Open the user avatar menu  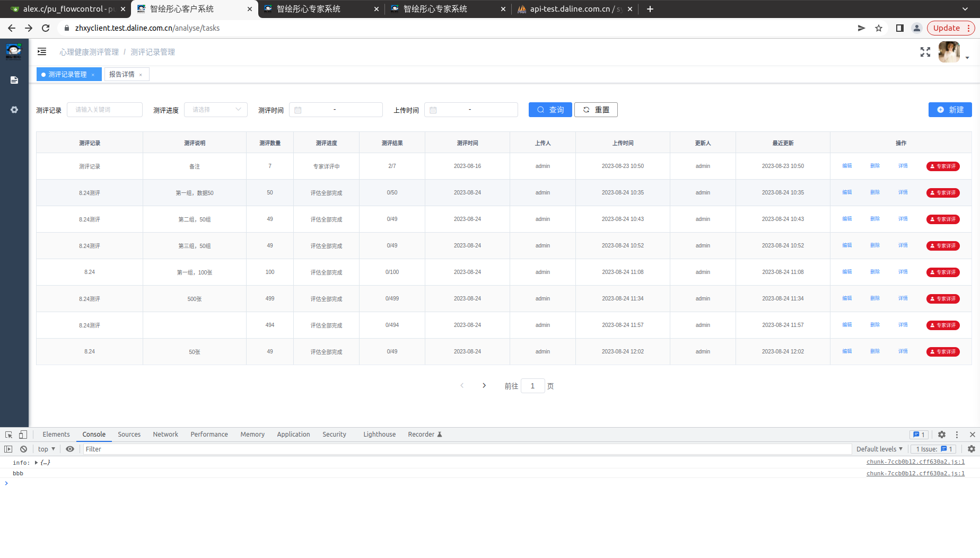click(949, 52)
